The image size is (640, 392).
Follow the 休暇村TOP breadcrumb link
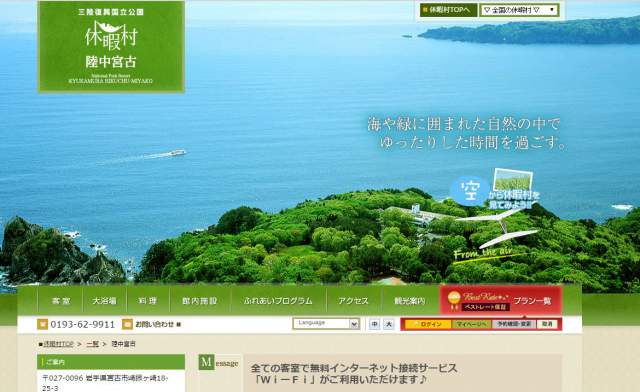(x=58, y=344)
